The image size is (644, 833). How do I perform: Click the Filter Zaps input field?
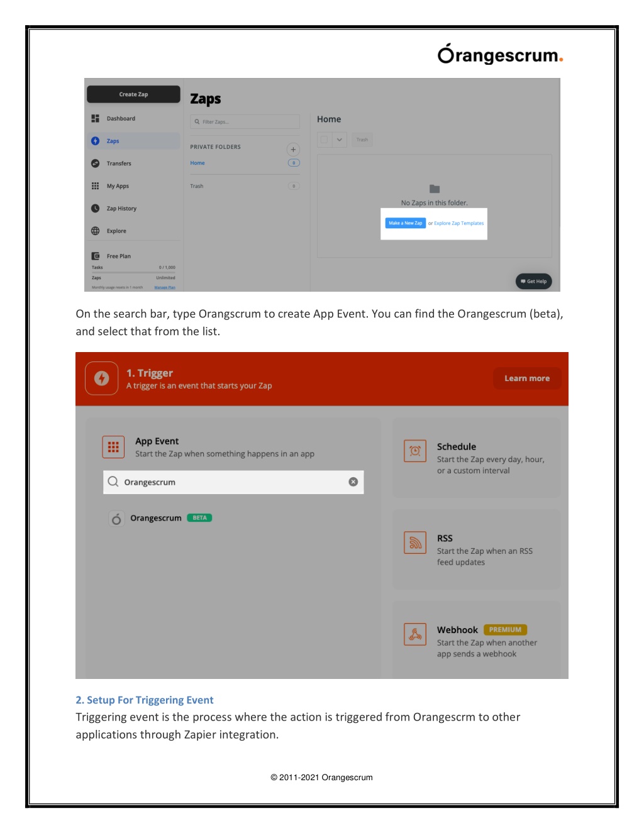point(245,122)
